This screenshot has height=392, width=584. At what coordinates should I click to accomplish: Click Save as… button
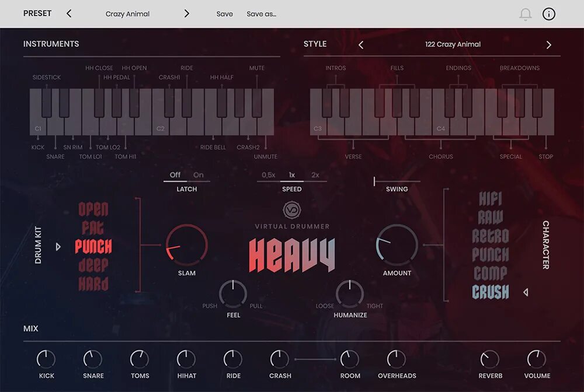(x=261, y=14)
